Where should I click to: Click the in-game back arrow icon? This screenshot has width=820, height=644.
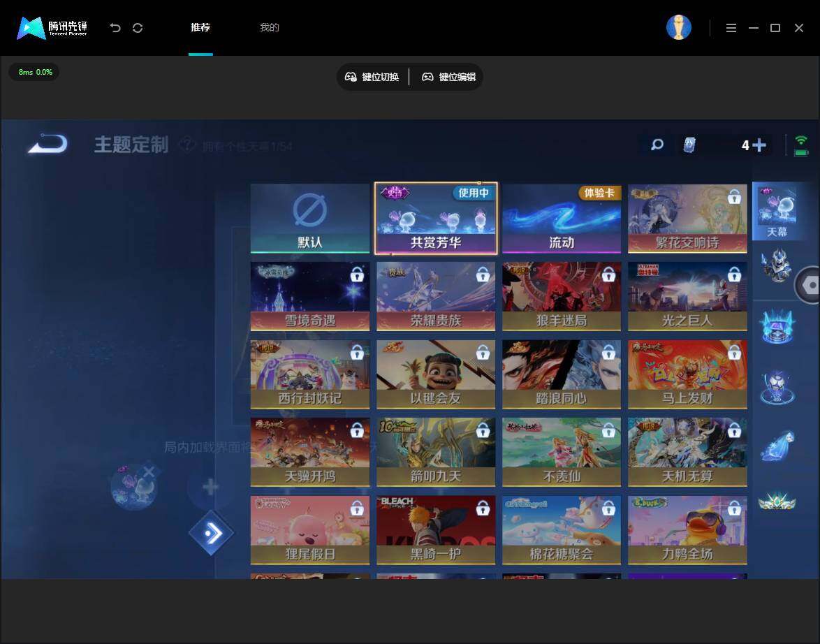tap(47, 144)
